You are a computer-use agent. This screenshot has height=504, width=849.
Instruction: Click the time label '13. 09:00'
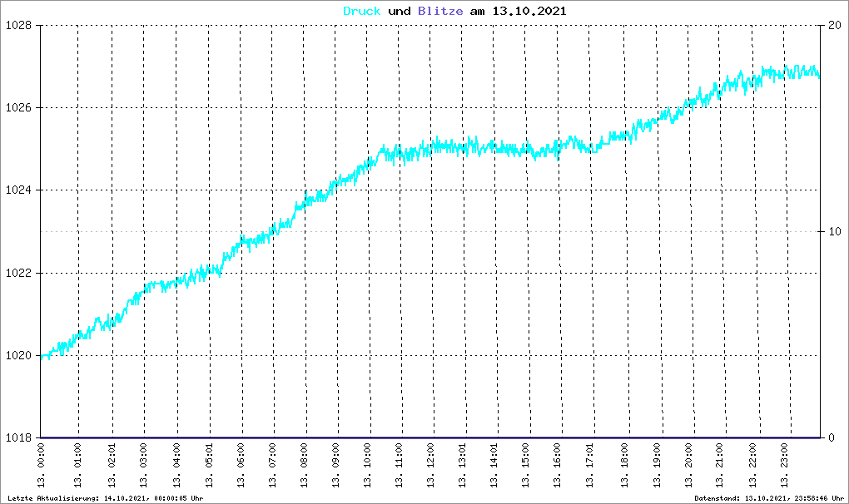click(335, 465)
